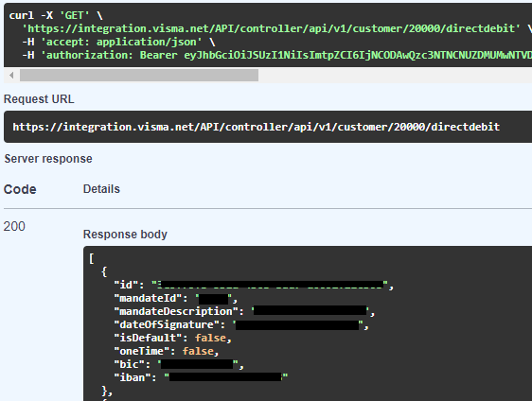This screenshot has width=532, height=401.
Task: Click the "bic" key in response body
Action: [x=130, y=364]
